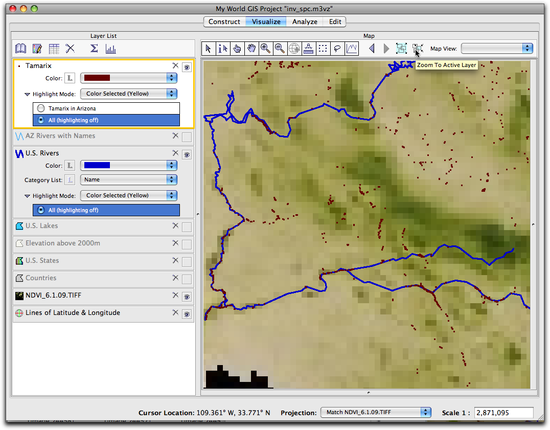Show the AZ Rivers with Names layer

coord(187,137)
